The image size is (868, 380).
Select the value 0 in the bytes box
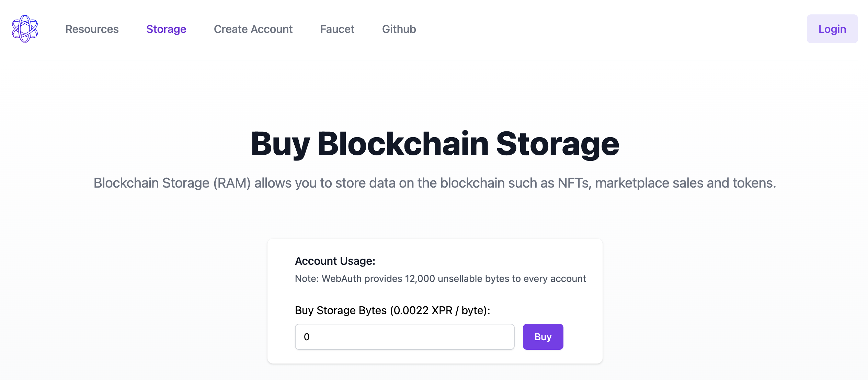tap(307, 337)
